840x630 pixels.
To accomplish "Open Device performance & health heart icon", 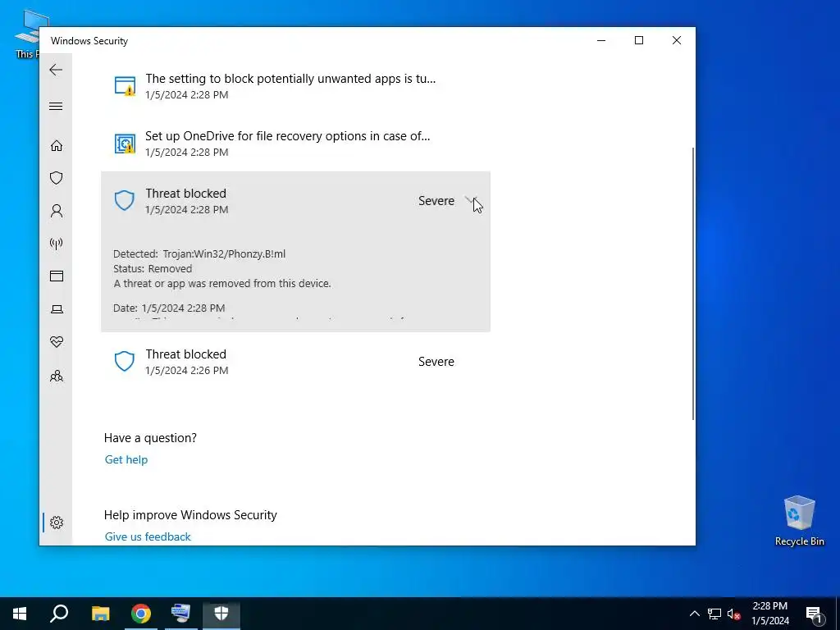I will click(57, 341).
